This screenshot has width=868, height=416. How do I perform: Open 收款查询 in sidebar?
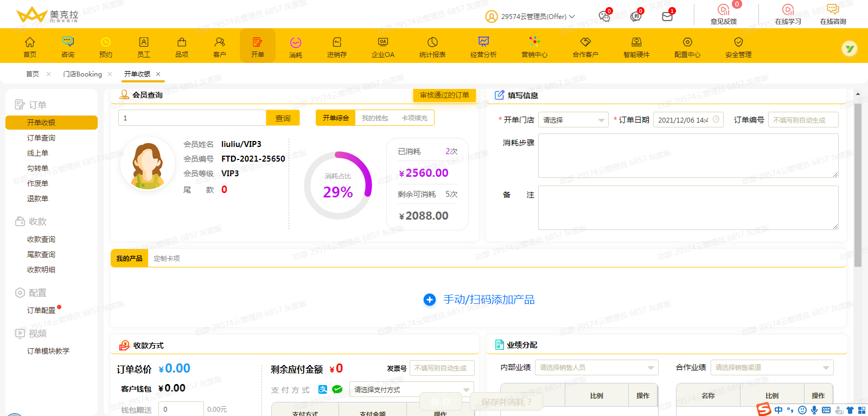pyautogui.click(x=41, y=239)
